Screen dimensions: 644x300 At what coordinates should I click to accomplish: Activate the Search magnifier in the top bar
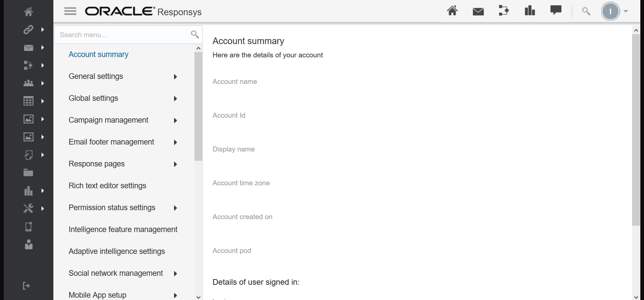586,11
